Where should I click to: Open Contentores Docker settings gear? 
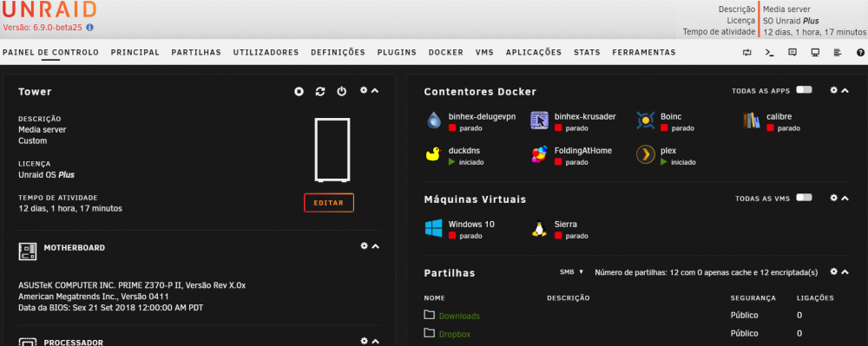(x=833, y=90)
